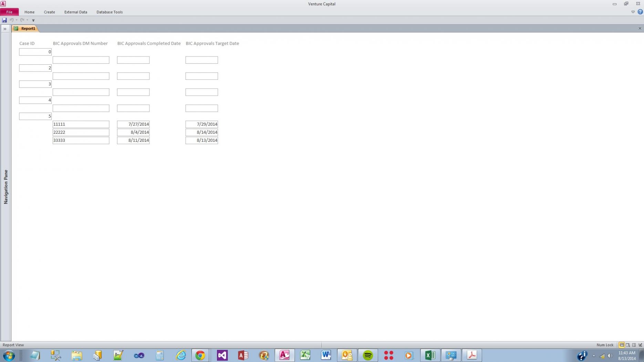The width and height of the screenshot is (644, 362).
Task: Open the Database Tools ribbon tab
Action: pos(110,12)
